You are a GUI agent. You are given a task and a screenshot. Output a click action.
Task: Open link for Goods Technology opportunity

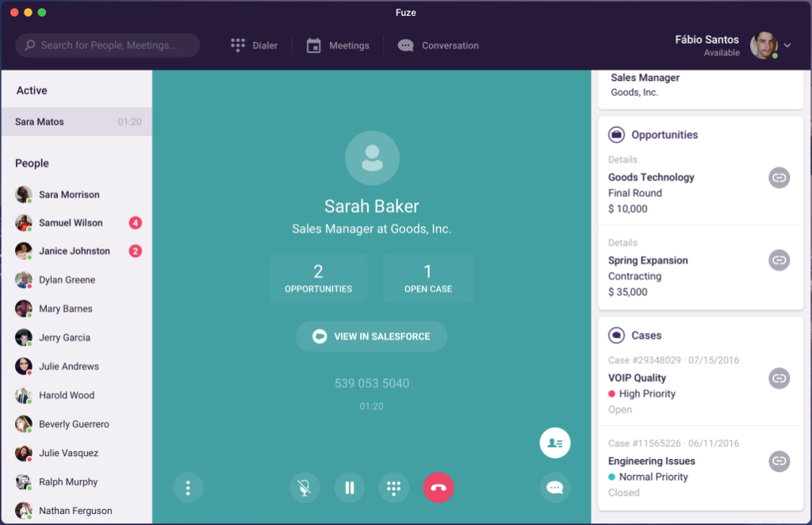pyautogui.click(x=779, y=178)
